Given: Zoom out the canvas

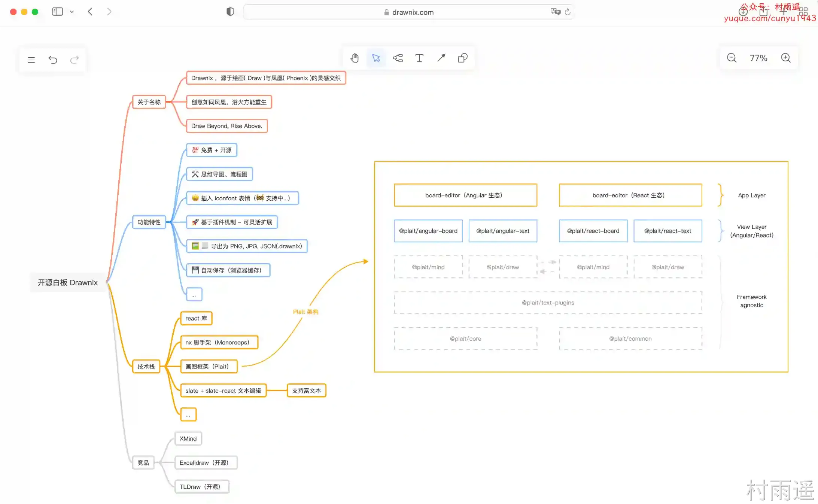Looking at the screenshot, I should coord(732,58).
